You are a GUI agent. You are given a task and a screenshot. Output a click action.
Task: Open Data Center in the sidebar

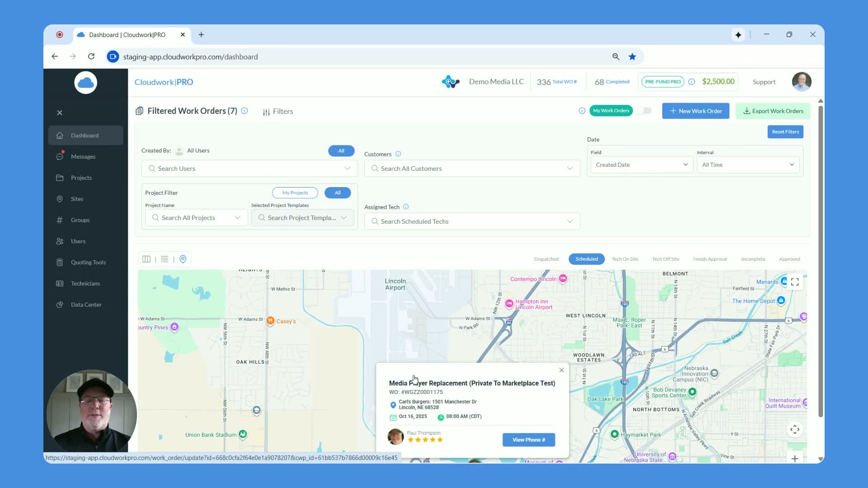(x=85, y=305)
